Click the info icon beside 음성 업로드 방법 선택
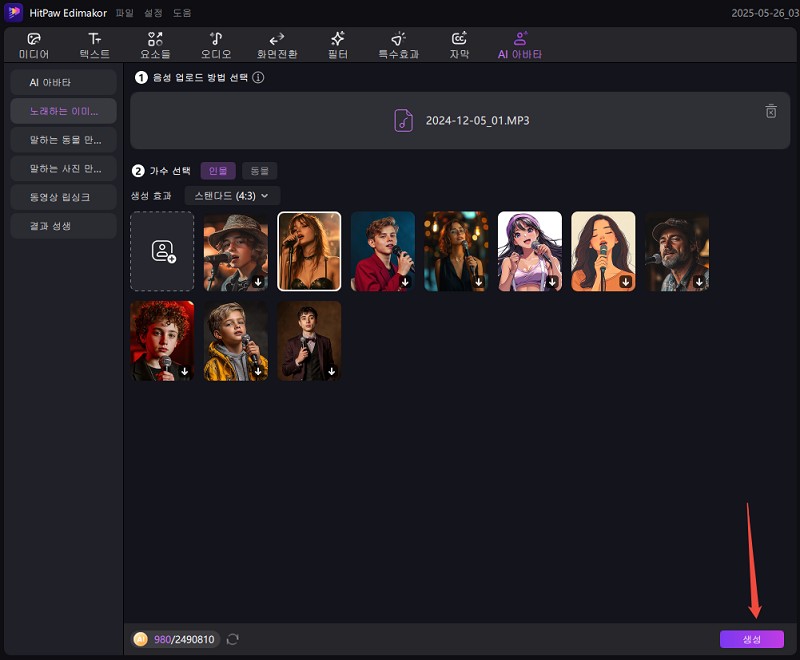Viewport: 800px width, 660px height. coord(258,78)
